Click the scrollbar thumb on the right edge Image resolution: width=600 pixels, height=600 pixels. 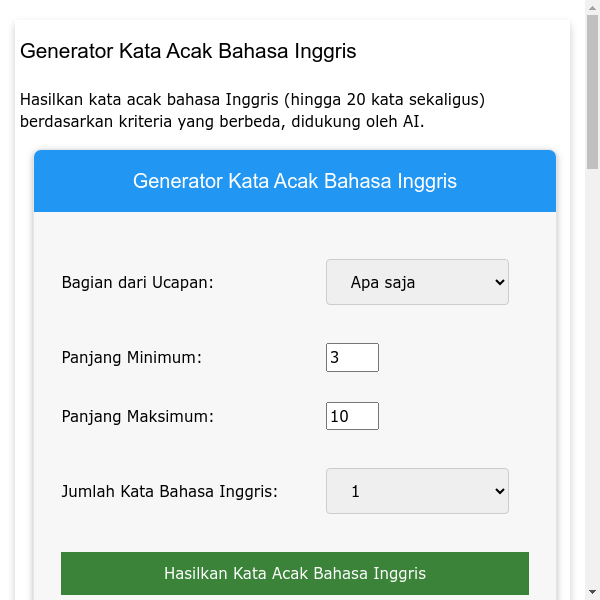click(592, 90)
